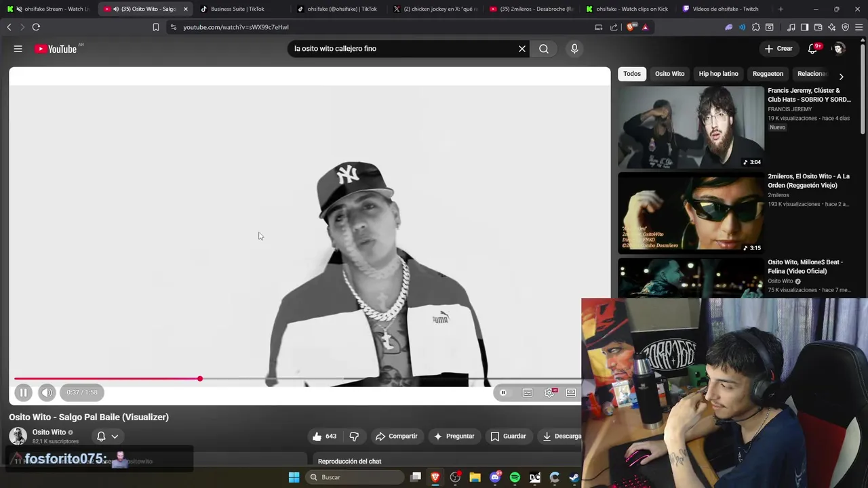Switch to chicken jockey en X tab
868x488 pixels.
435,9
